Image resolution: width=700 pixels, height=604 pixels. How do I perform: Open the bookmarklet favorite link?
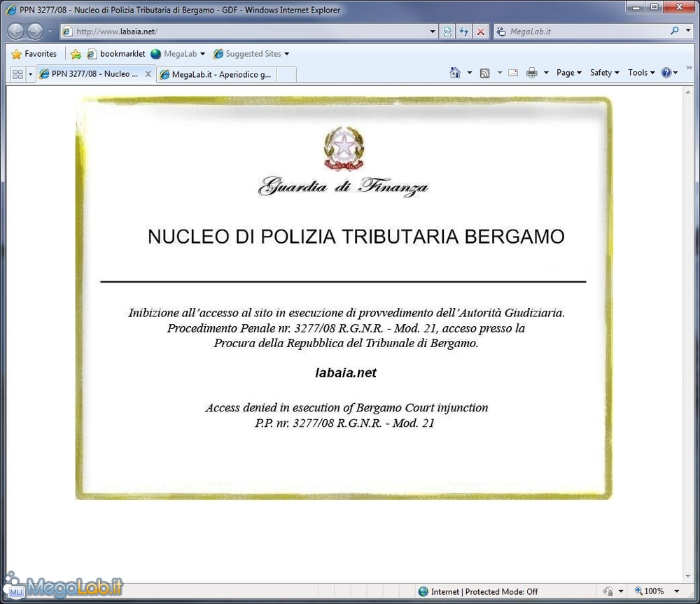(x=116, y=54)
